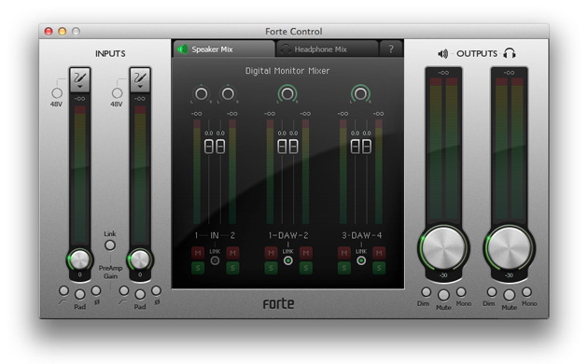Screen dimensions: 588x364
Task: Dim the speaker output
Action: point(426,291)
